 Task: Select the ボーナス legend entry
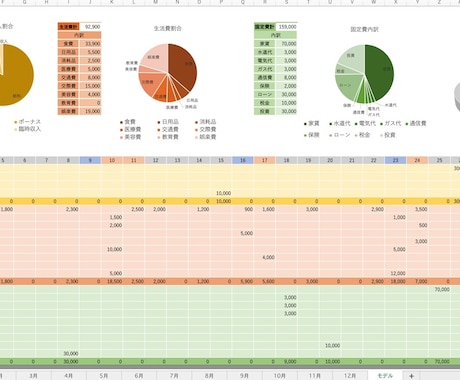27,122
